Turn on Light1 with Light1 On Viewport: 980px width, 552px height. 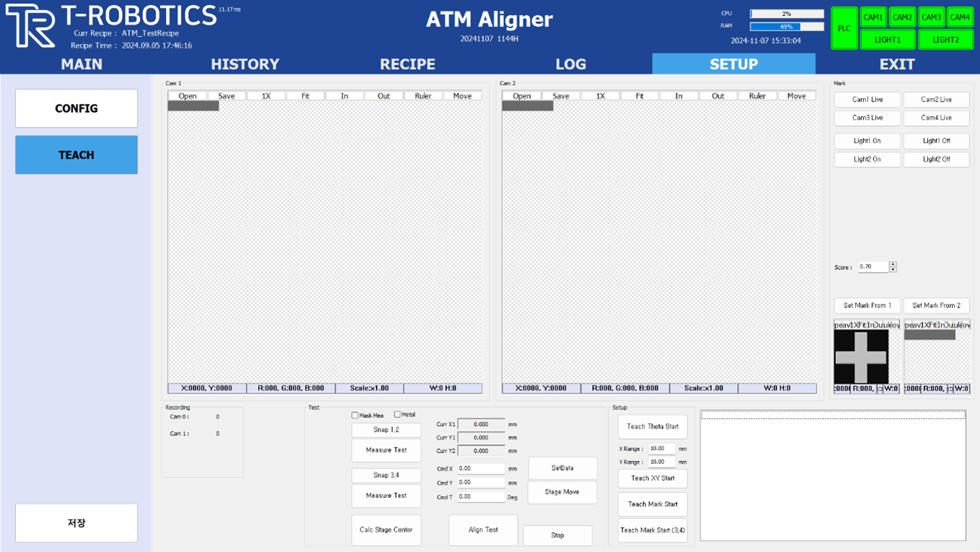pyautogui.click(x=867, y=141)
